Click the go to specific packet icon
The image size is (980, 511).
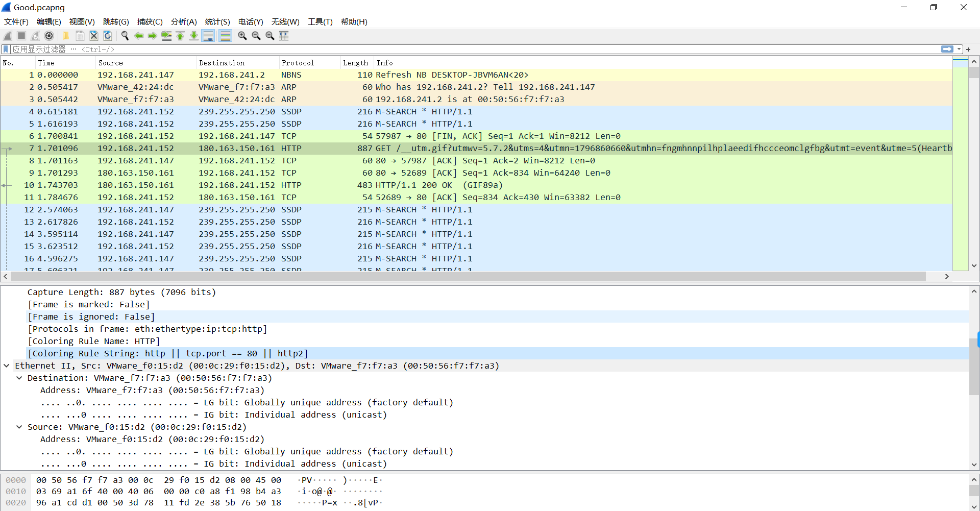tap(166, 36)
